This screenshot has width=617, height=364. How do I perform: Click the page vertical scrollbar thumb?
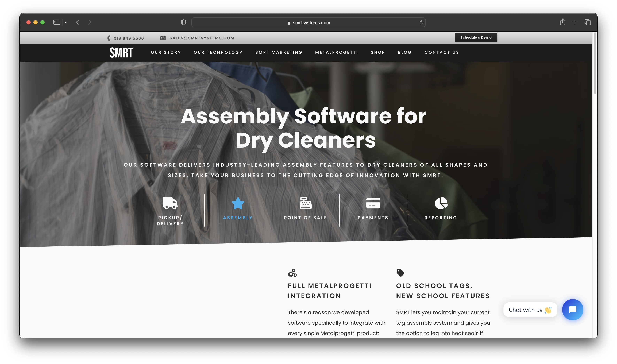(x=595, y=63)
